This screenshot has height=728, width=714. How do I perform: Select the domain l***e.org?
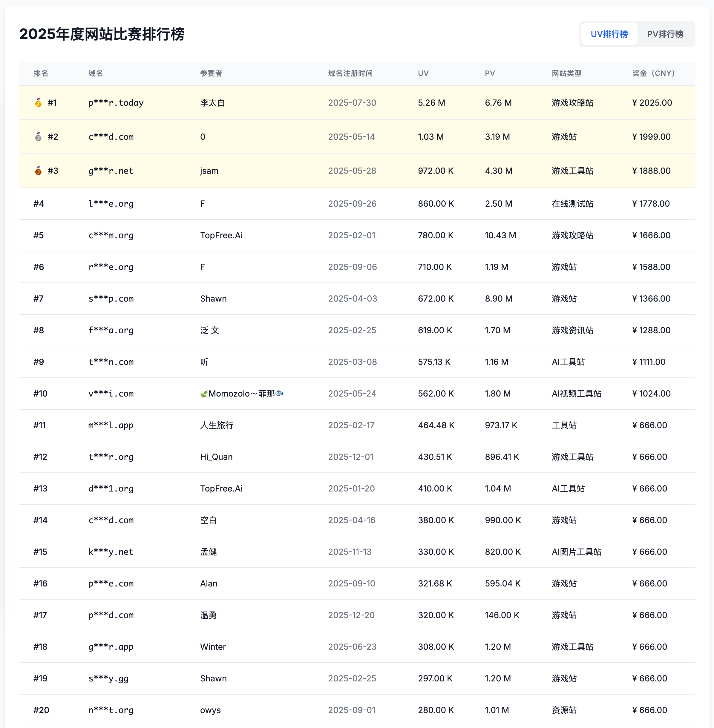coord(111,204)
